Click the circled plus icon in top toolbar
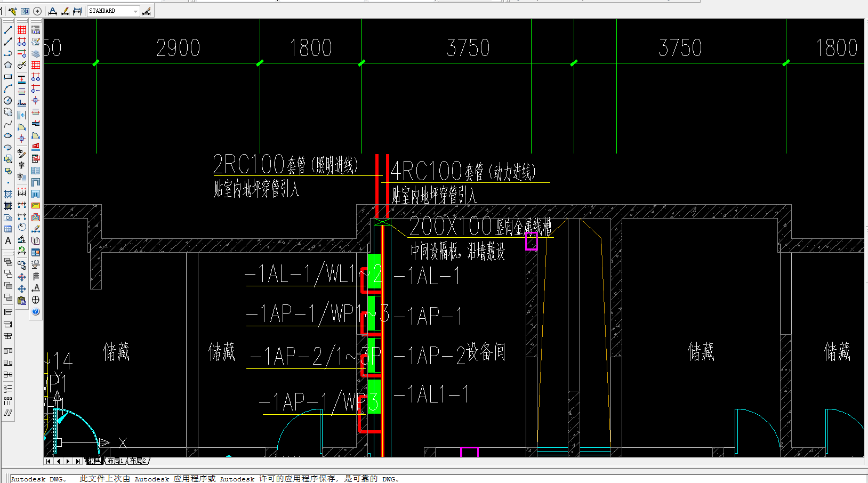The height and width of the screenshot is (483, 868). (x=37, y=11)
